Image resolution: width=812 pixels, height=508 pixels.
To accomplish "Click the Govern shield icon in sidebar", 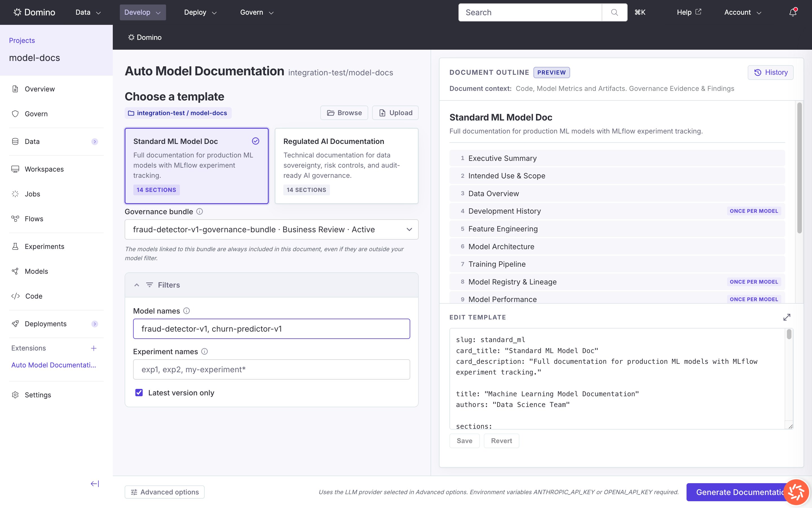I will [15, 113].
